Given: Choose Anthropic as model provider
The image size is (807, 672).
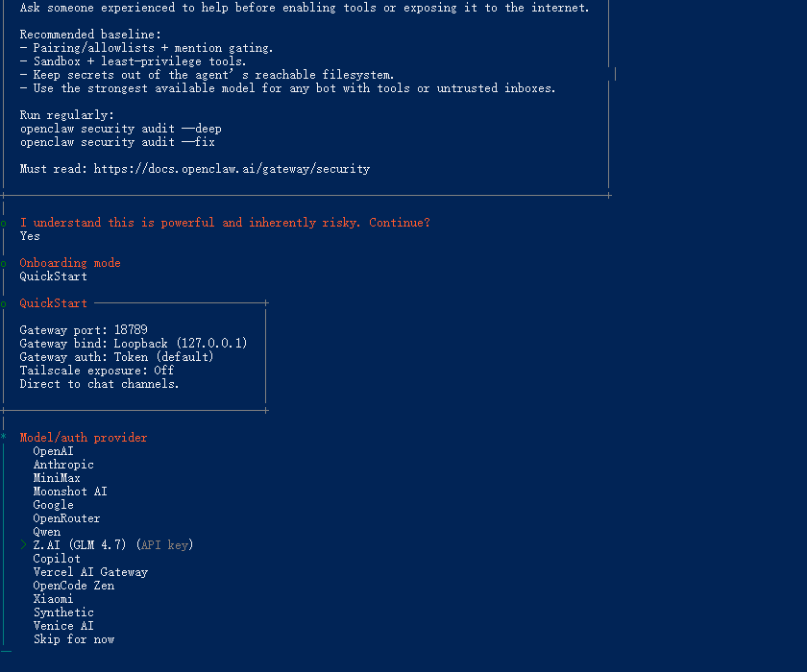Looking at the screenshot, I should (63, 465).
